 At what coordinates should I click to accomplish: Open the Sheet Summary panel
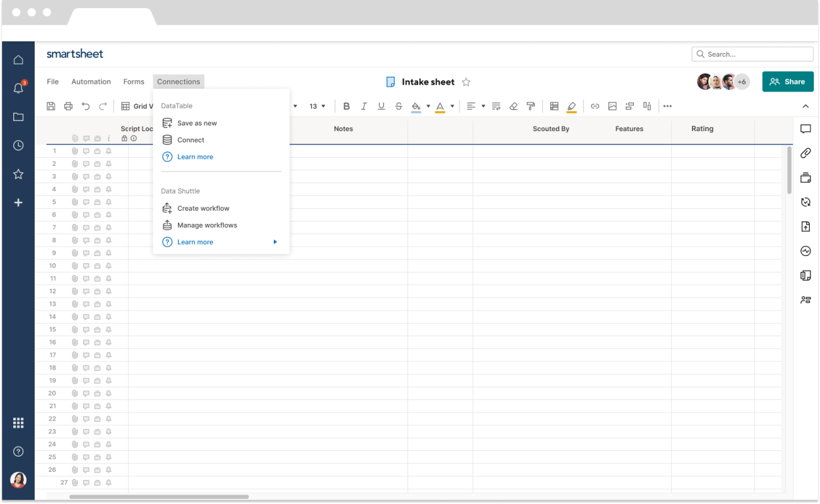click(x=805, y=275)
